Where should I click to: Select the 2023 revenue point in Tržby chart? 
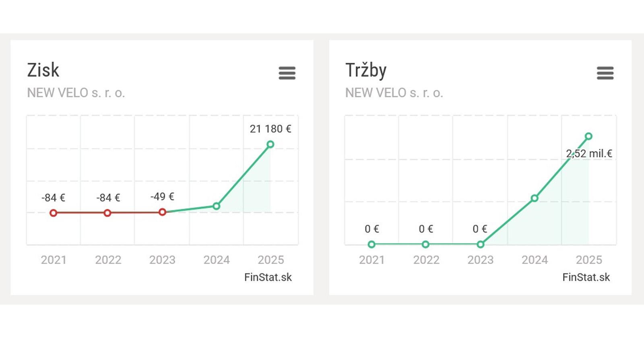[480, 244]
